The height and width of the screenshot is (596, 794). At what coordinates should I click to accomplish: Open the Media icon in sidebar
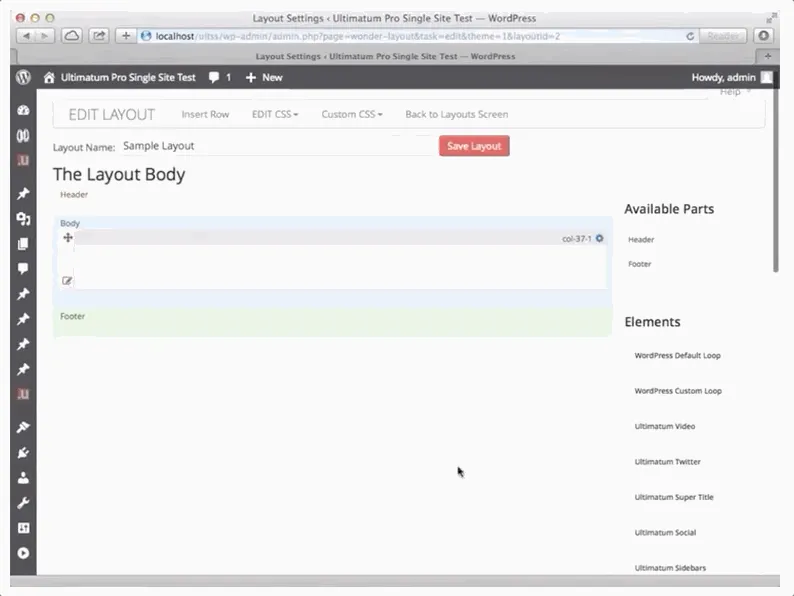coord(23,219)
